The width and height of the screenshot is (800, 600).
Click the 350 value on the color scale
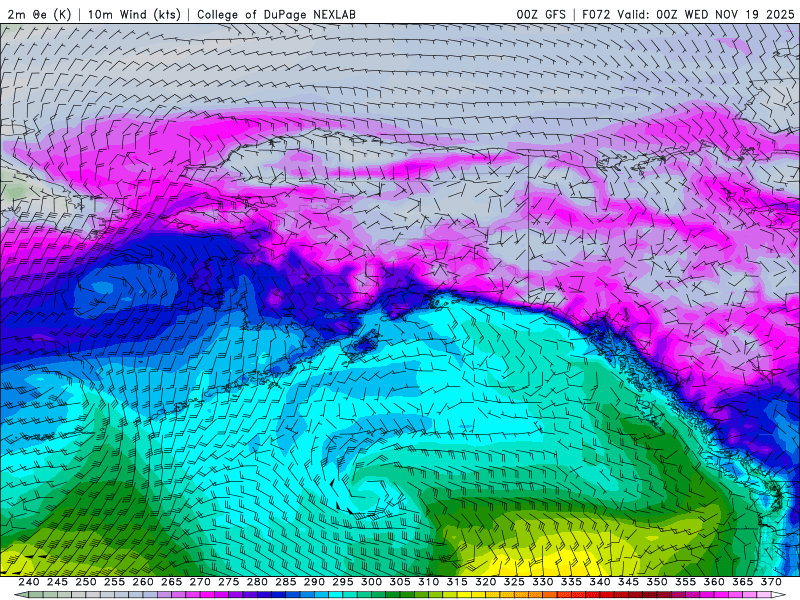point(657,582)
